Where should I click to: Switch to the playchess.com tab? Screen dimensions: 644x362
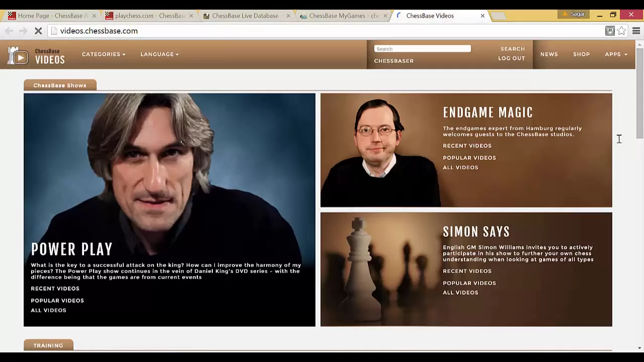tap(148, 16)
